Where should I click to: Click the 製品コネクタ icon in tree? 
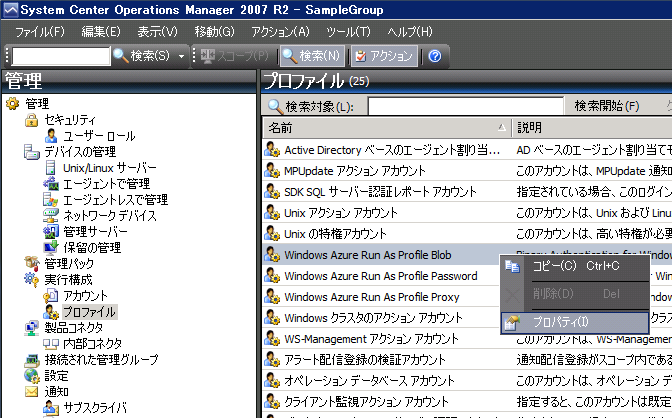point(32,327)
